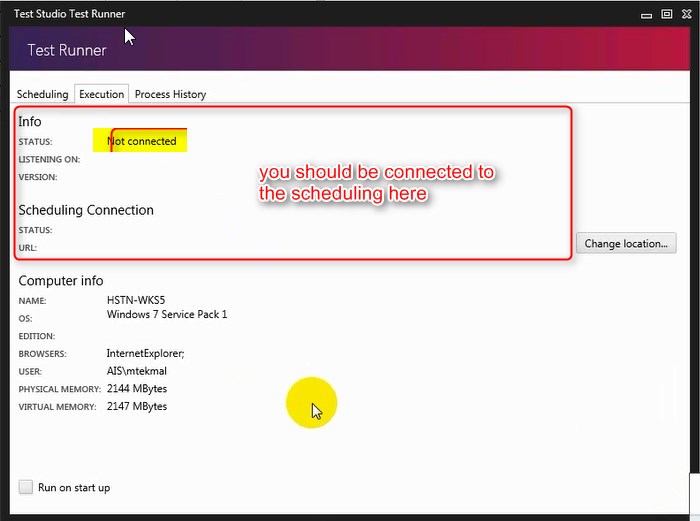Click the 2144 MBytes physical memory value
Image resolution: width=700 pixels, height=521 pixels.
(137, 389)
